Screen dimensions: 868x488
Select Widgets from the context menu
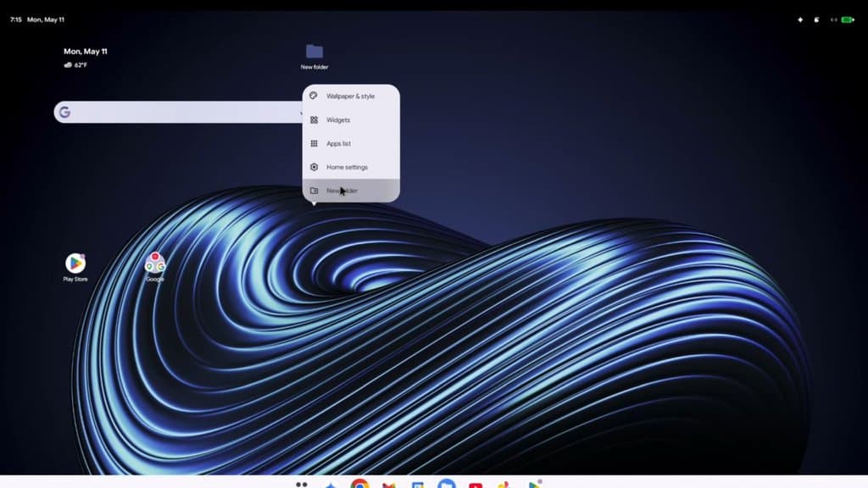(x=351, y=120)
